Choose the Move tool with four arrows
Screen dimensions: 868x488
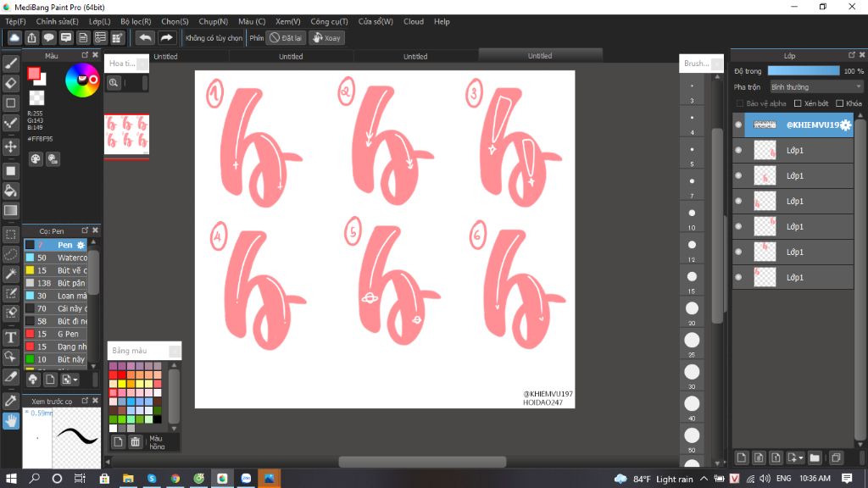(x=10, y=147)
